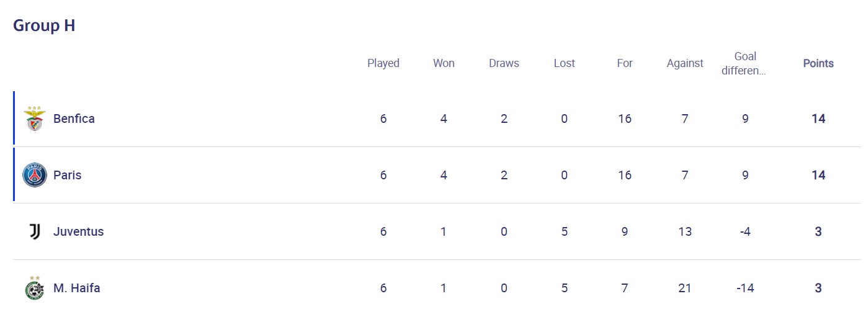This screenshot has height=322, width=868.
Task: Click the Lost column header
Action: pos(564,63)
